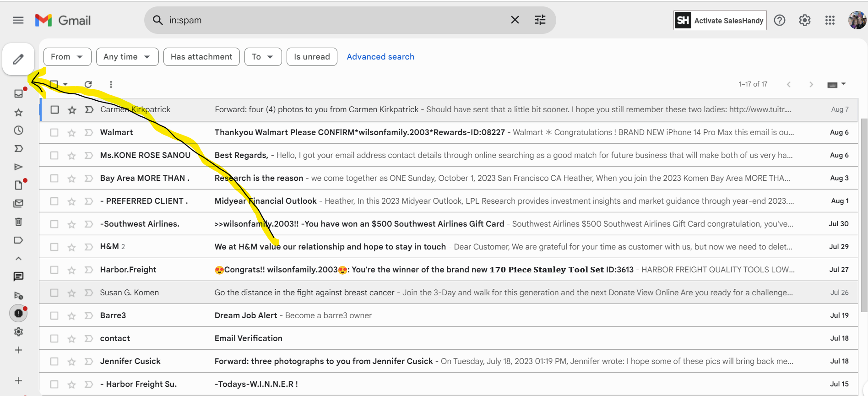Open the All Mail folder icon

[x=18, y=203]
